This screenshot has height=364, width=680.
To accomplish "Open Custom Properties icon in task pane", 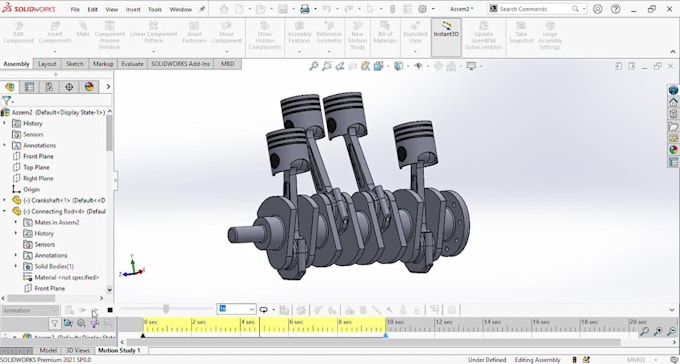I will pos(673,162).
